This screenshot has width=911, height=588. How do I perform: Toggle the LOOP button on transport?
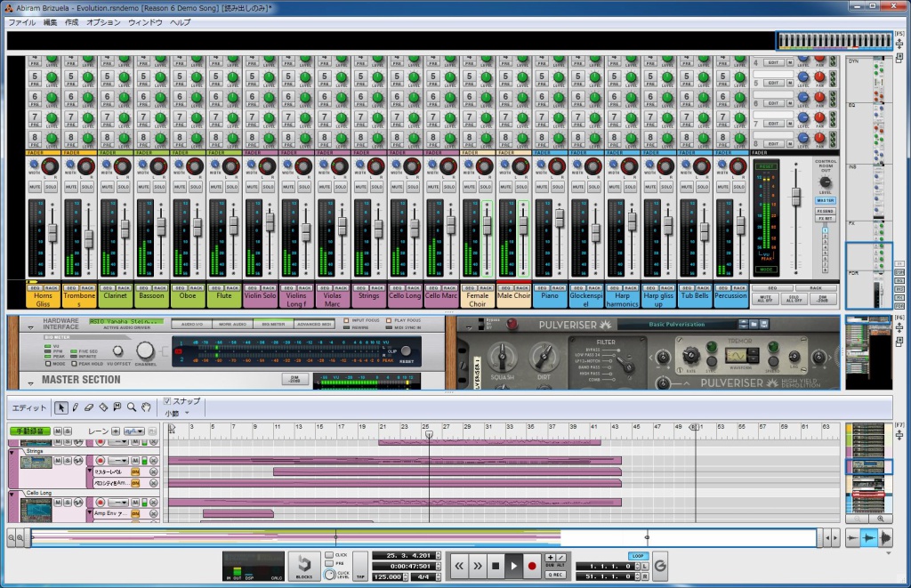pos(637,555)
